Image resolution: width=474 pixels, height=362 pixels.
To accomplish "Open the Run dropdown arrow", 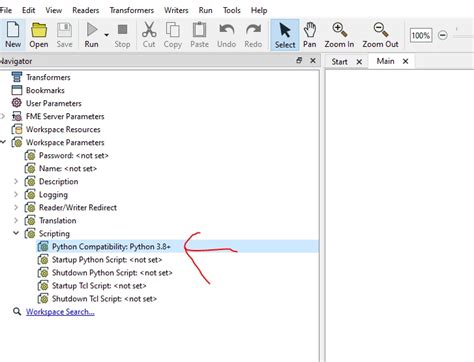I will [x=106, y=35].
